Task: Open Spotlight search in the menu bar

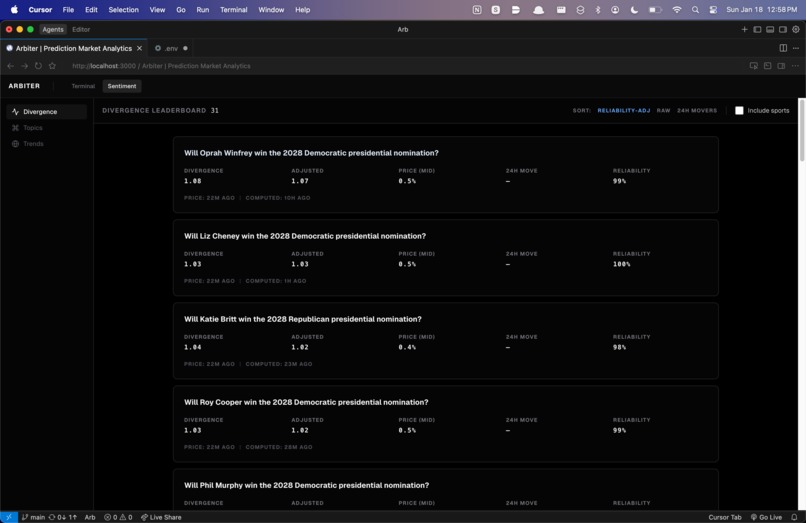Action: tap(695, 10)
